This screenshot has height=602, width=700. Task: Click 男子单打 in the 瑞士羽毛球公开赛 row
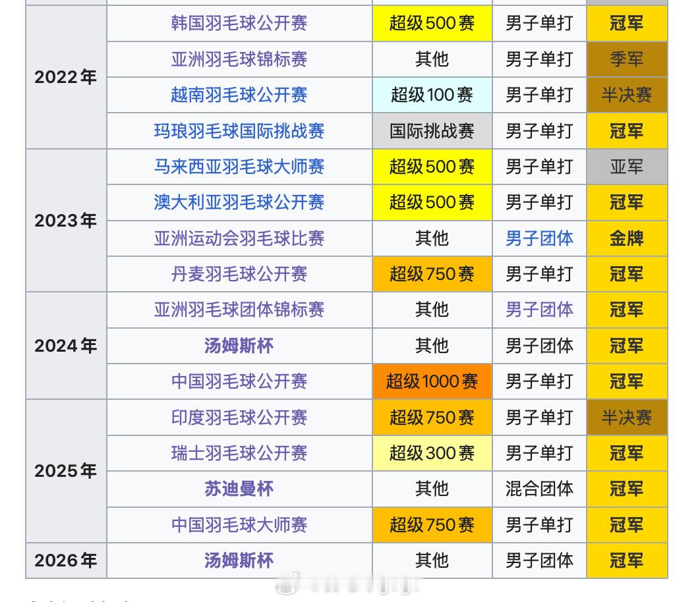(x=539, y=453)
